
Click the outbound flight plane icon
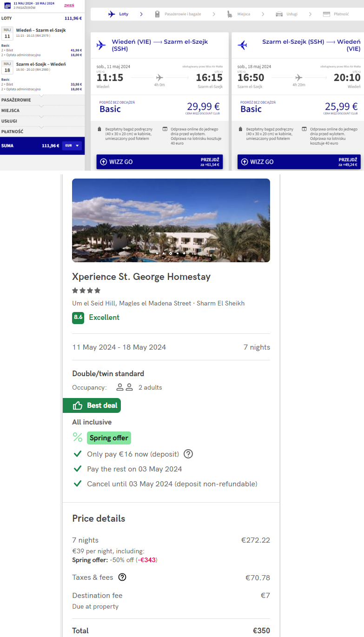coord(101,45)
